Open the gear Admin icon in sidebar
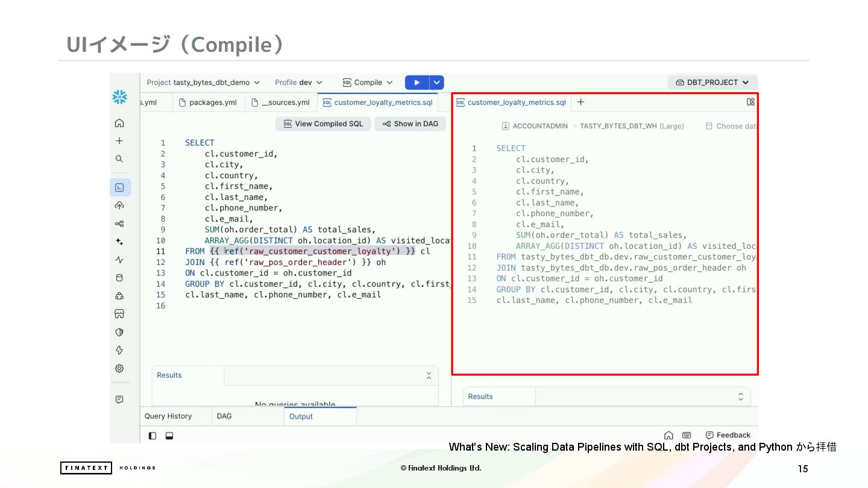The height and width of the screenshot is (488, 868). 119,368
